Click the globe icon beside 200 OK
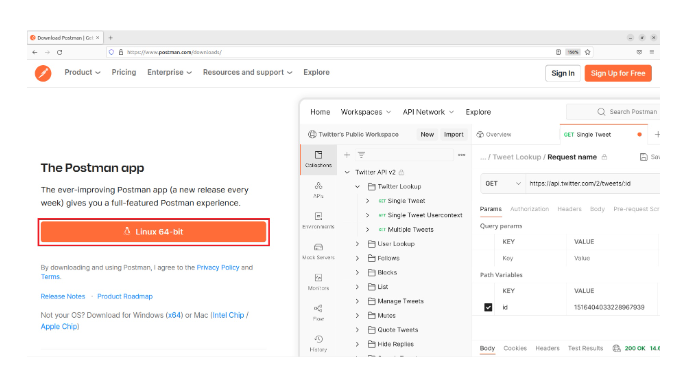The height and width of the screenshot is (386, 689). (x=616, y=348)
